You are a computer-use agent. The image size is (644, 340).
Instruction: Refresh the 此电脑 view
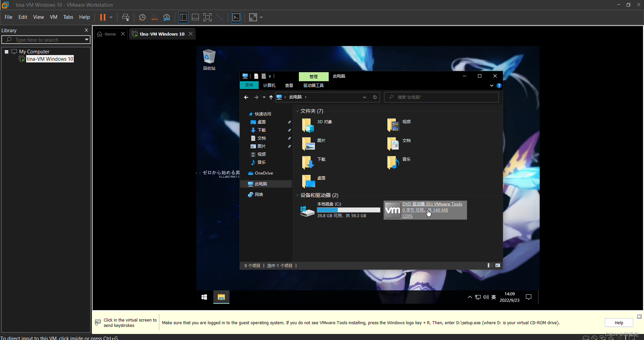pyautogui.click(x=375, y=97)
